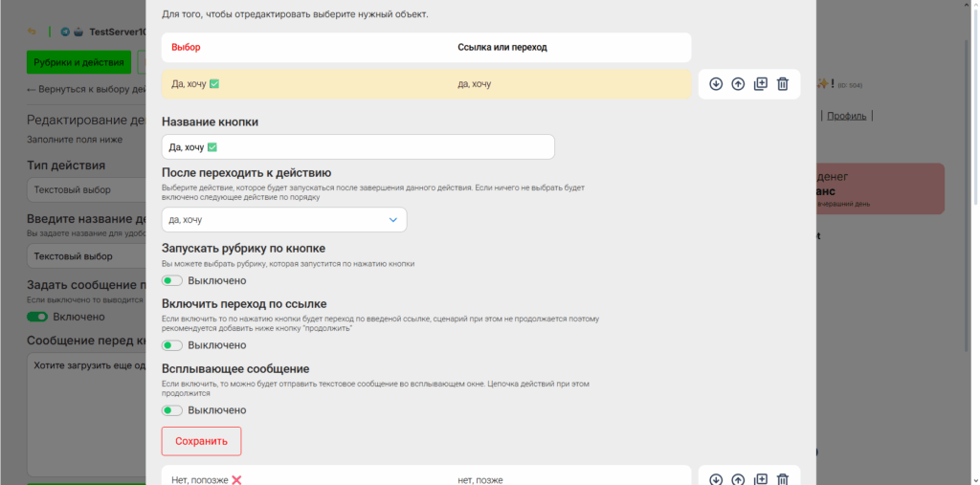980x485 pixels.
Task: Move the 'Да, хочу' row up
Action: point(738,84)
